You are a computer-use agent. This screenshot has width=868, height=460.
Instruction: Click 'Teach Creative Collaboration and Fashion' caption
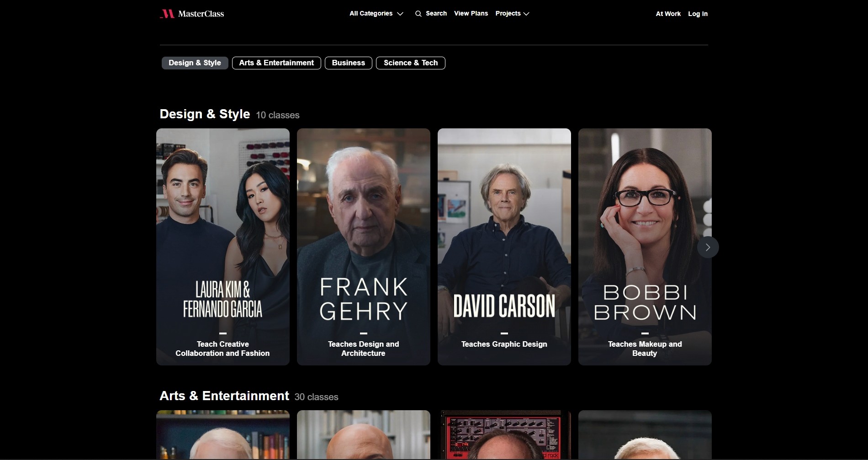click(223, 349)
